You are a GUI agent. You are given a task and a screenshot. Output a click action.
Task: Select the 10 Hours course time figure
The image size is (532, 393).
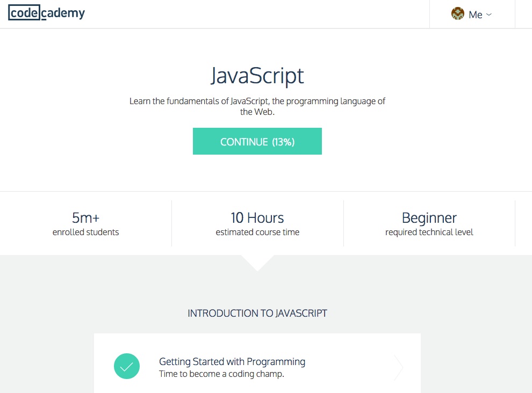pyautogui.click(x=257, y=218)
